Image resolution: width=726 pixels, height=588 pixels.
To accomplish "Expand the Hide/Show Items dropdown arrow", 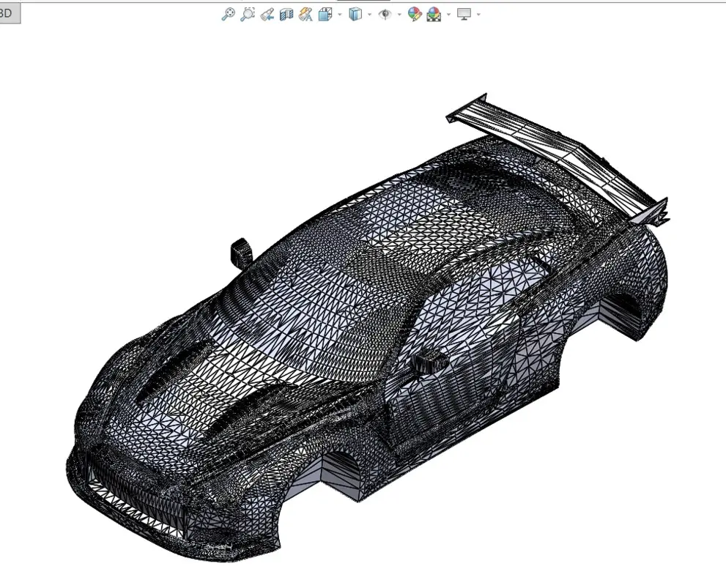I will (399, 15).
